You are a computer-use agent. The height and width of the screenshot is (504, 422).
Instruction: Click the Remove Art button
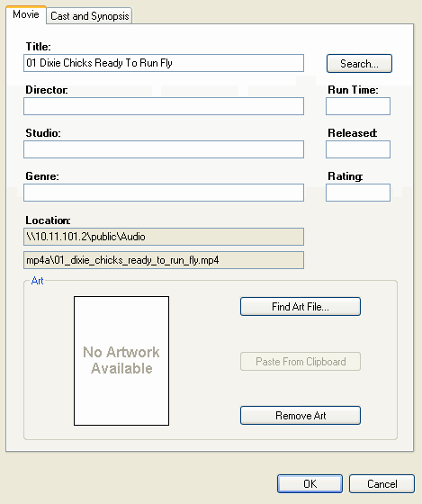[x=301, y=415]
